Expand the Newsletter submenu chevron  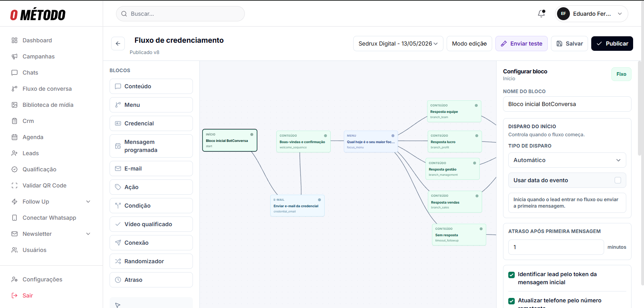click(88, 234)
